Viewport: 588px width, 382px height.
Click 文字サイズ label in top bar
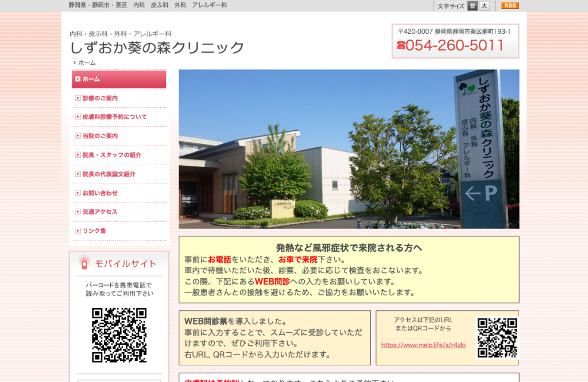[x=451, y=6]
